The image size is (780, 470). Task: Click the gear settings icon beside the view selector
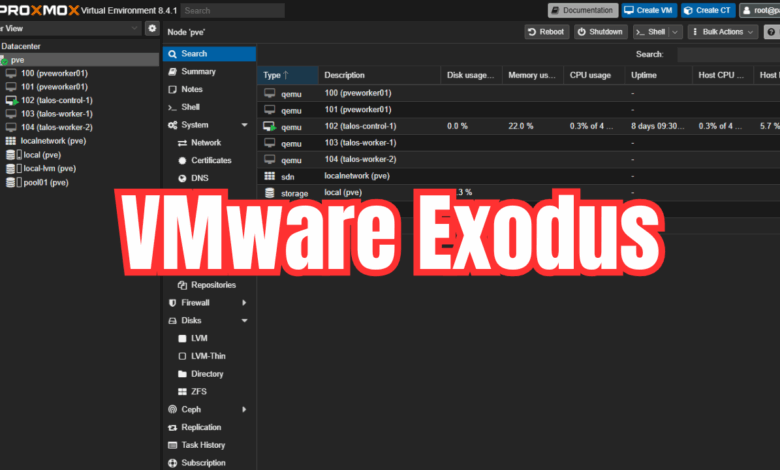click(152, 28)
